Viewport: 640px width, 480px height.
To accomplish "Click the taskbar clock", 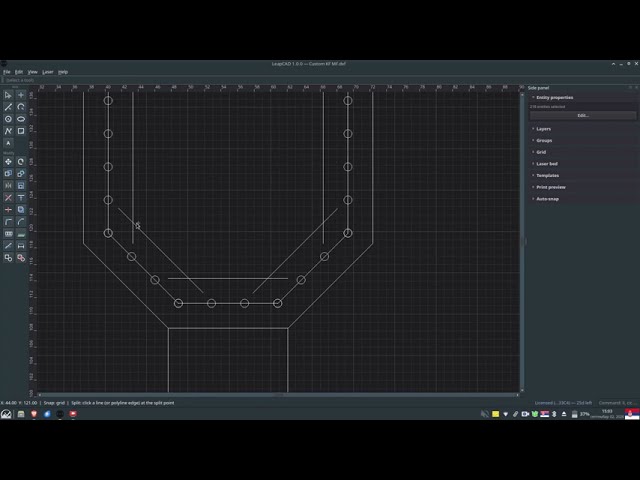I will pos(607,414).
